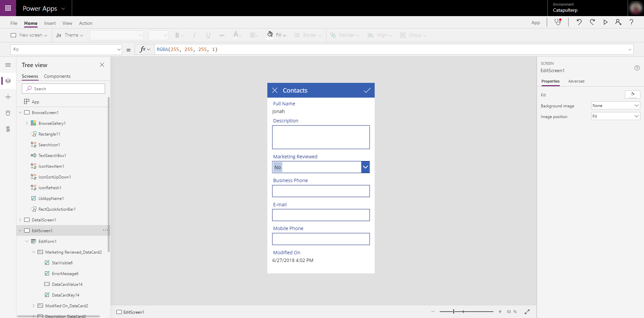Click the App button in header
The width and height of the screenshot is (644, 318).
click(536, 22)
